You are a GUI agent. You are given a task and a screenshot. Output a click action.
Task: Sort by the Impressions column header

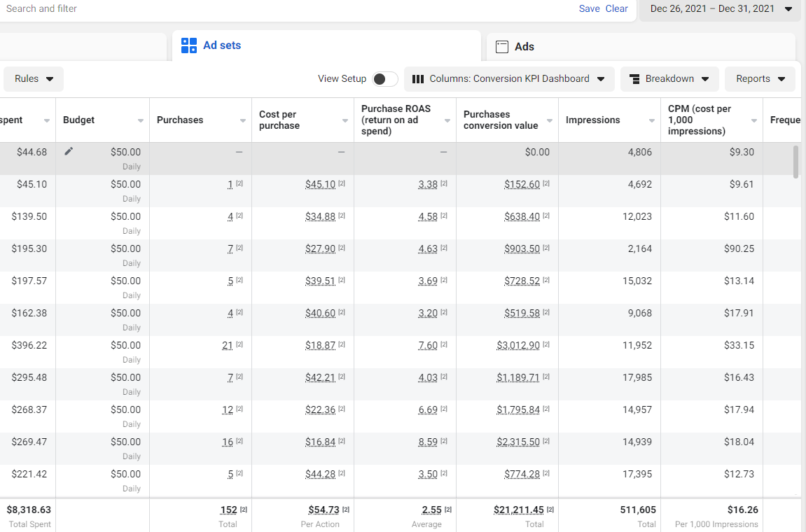point(592,120)
